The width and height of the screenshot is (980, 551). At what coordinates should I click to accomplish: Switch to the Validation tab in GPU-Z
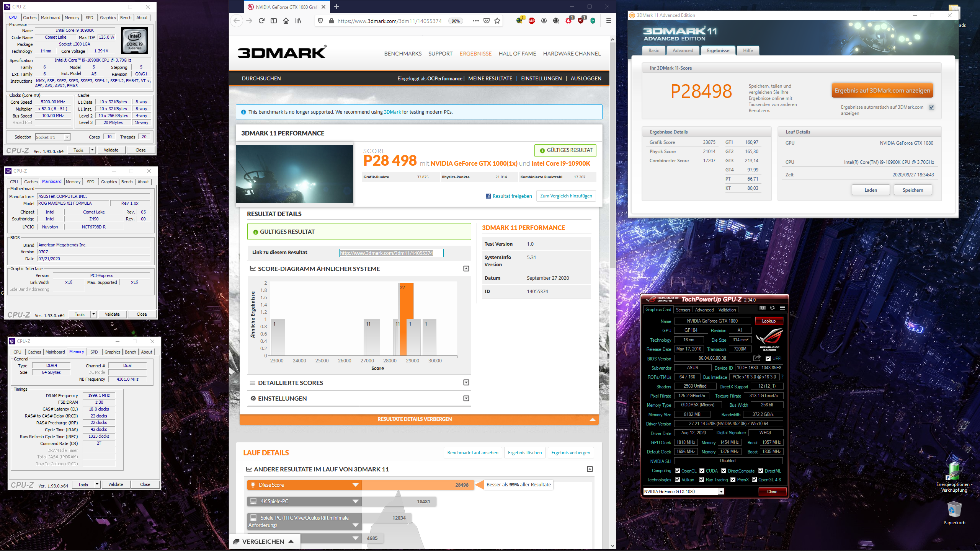point(727,310)
